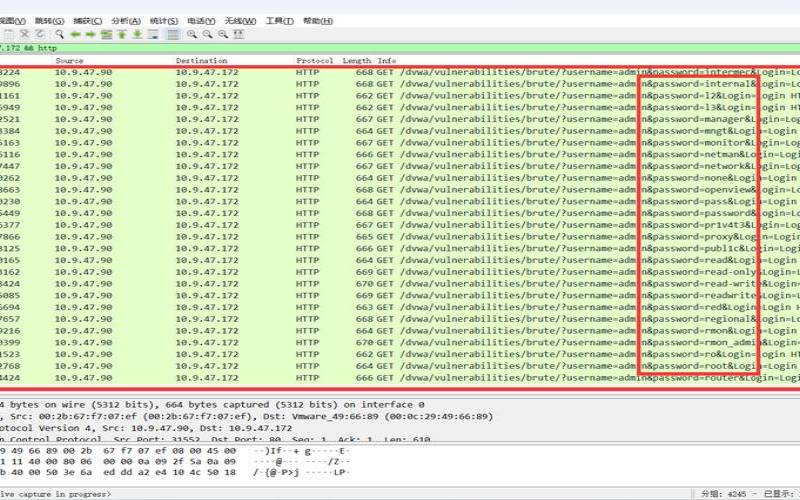Toggle packet list colorization icon
This screenshot has height=500, width=800.
tap(173, 34)
